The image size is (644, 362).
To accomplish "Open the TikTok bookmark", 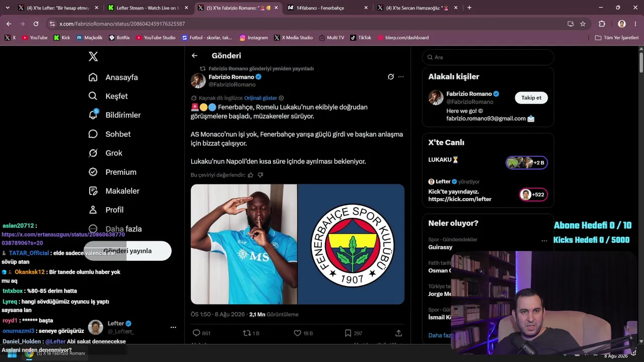I will (360, 38).
